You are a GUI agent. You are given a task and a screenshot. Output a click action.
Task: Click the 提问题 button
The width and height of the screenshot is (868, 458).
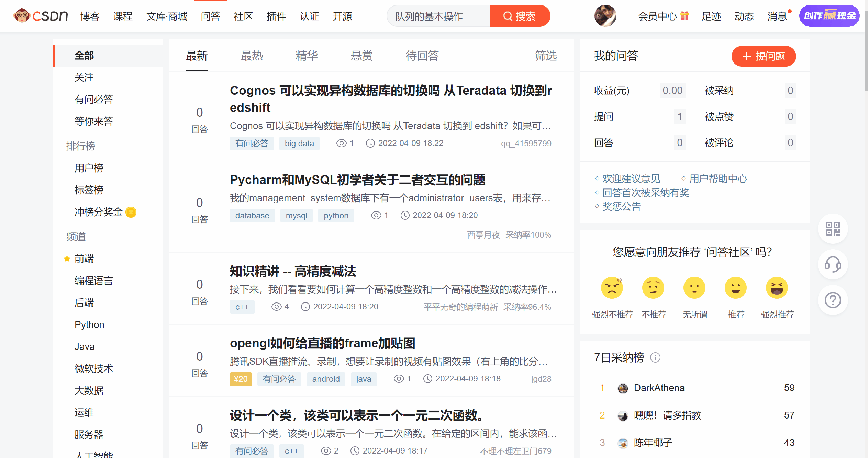[x=764, y=56]
